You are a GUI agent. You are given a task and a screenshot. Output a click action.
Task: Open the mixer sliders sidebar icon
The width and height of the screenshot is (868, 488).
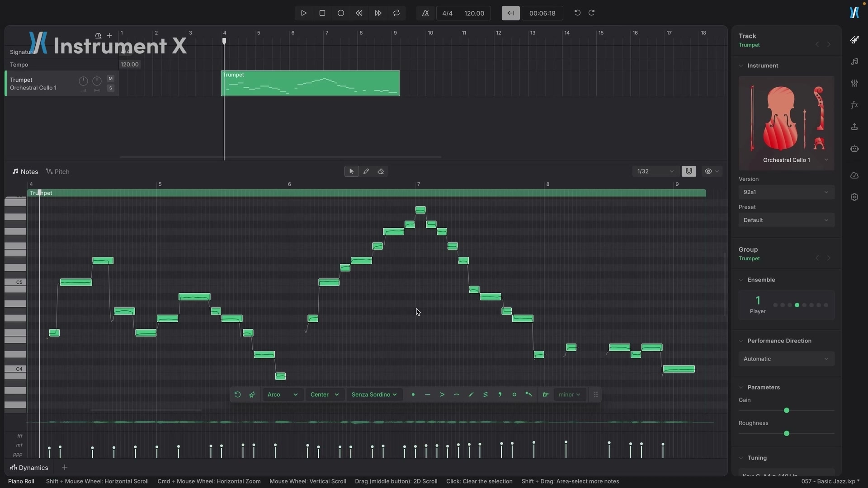pyautogui.click(x=854, y=83)
